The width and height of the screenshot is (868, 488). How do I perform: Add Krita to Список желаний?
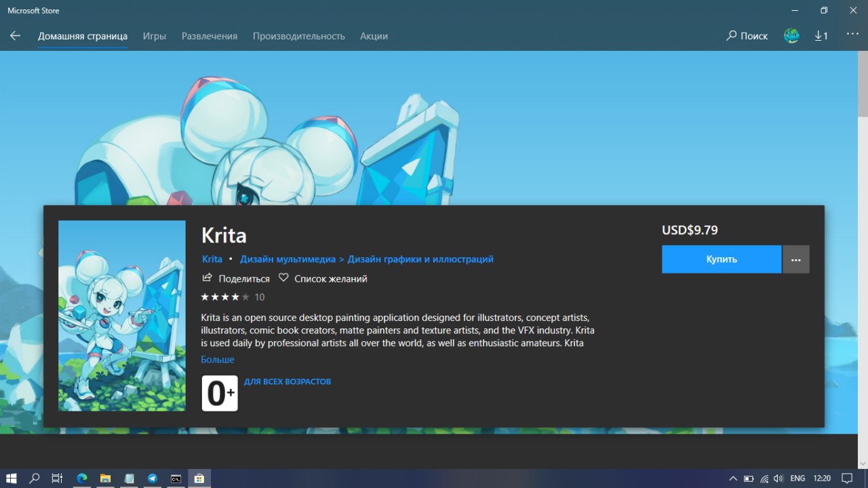[323, 278]
